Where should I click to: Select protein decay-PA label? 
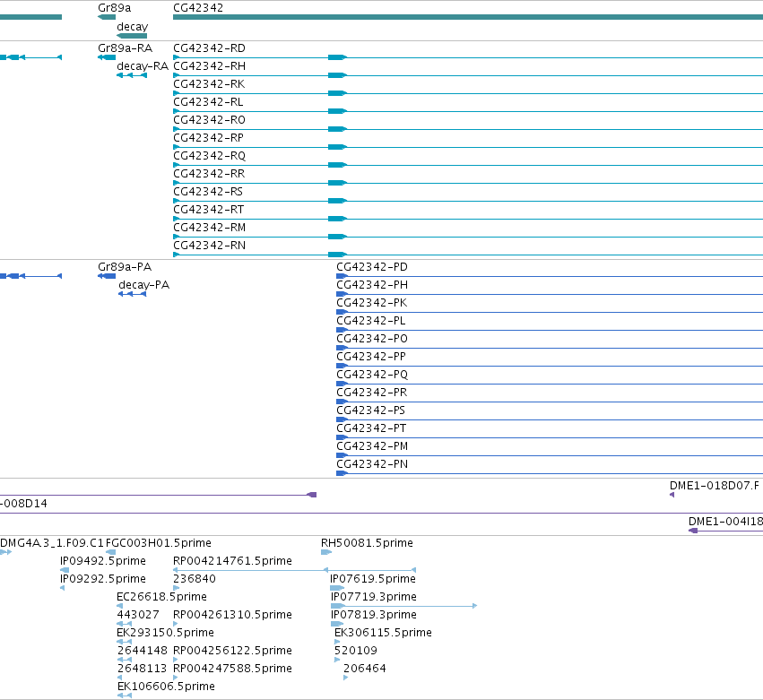point(144,285)
